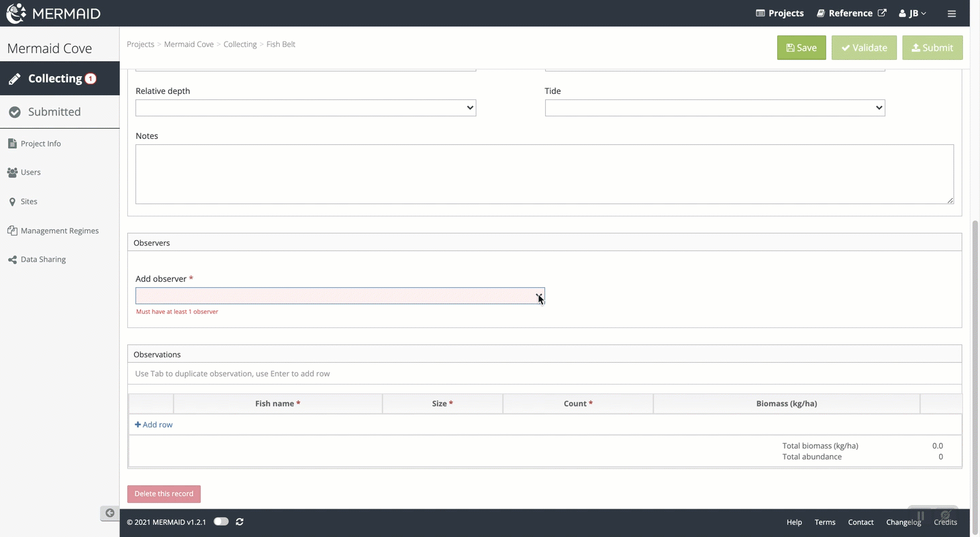This screenshot has width=980, height=537.
Task: Collapse sidebar with the arrow icon
Action: 110,513
